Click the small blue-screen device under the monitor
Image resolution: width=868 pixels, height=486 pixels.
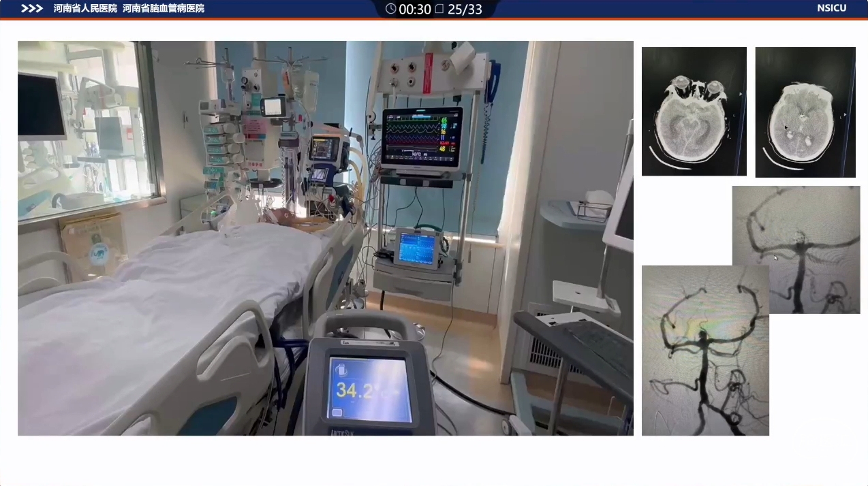tap(416, 248)
